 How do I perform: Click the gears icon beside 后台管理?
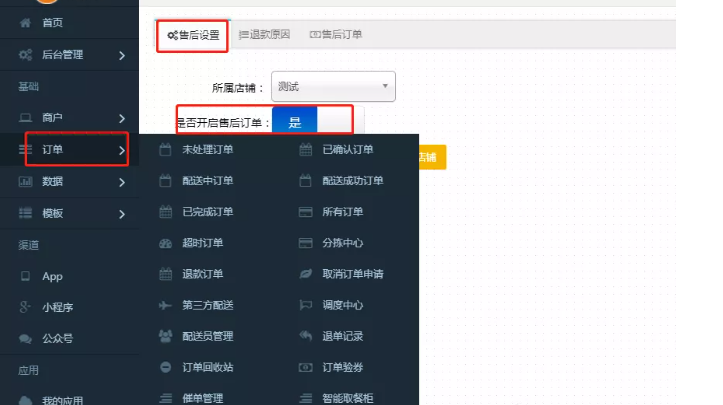click(x=25, y=55)
